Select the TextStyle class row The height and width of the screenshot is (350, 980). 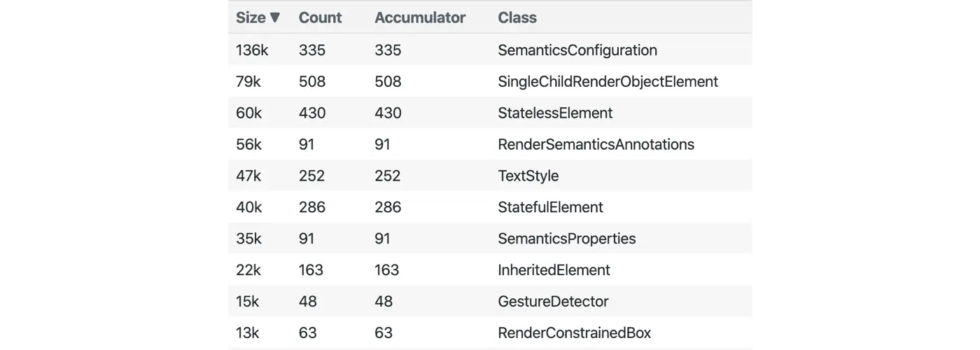tap(528, 176)
